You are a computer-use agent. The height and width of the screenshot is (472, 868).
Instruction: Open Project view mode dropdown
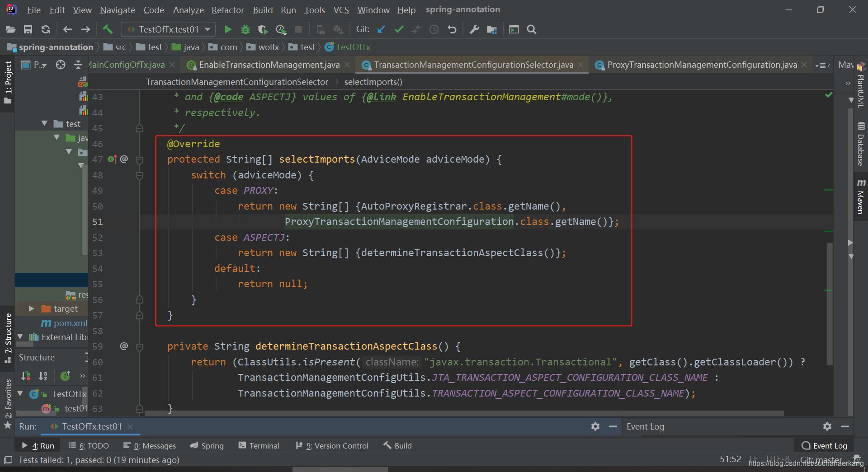(x=40, y=65)
